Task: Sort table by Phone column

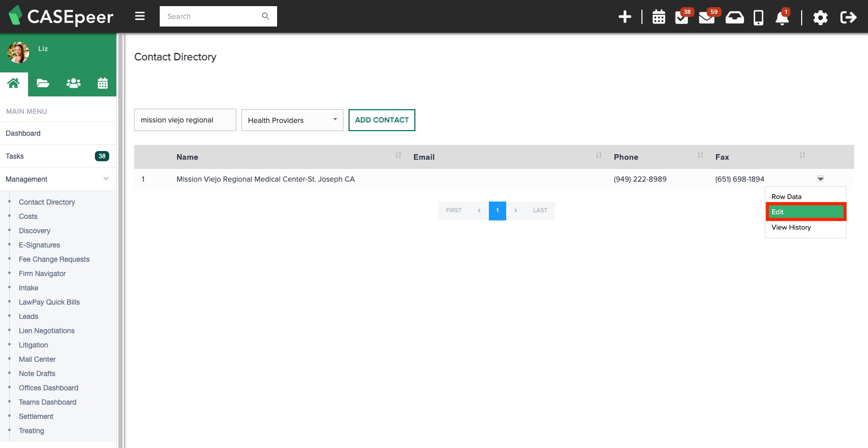Action: tap(700, 155)
